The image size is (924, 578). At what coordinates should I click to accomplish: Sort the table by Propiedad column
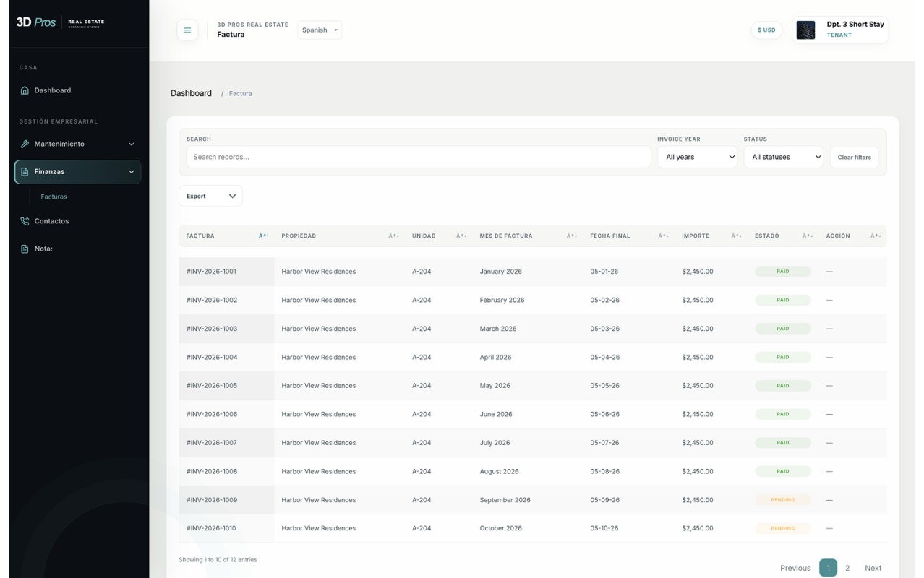tap(393, 236)
